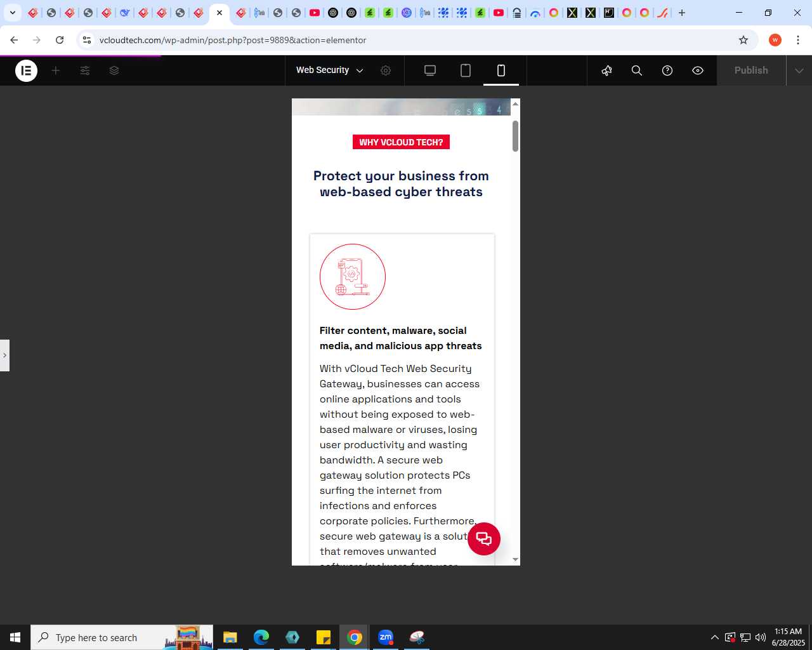Open the red chat widget button
This screenshot has height=650, width=812.
(x=484, y=539)
